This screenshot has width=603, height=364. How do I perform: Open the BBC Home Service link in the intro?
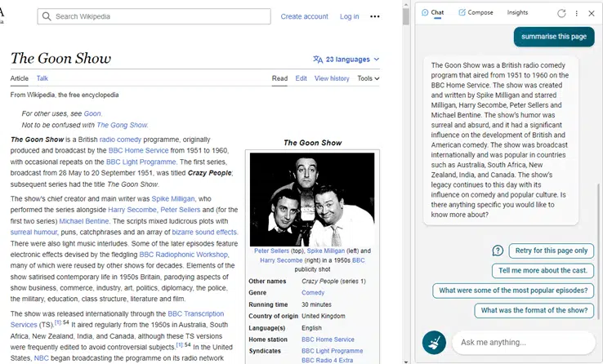click(138, 150)
